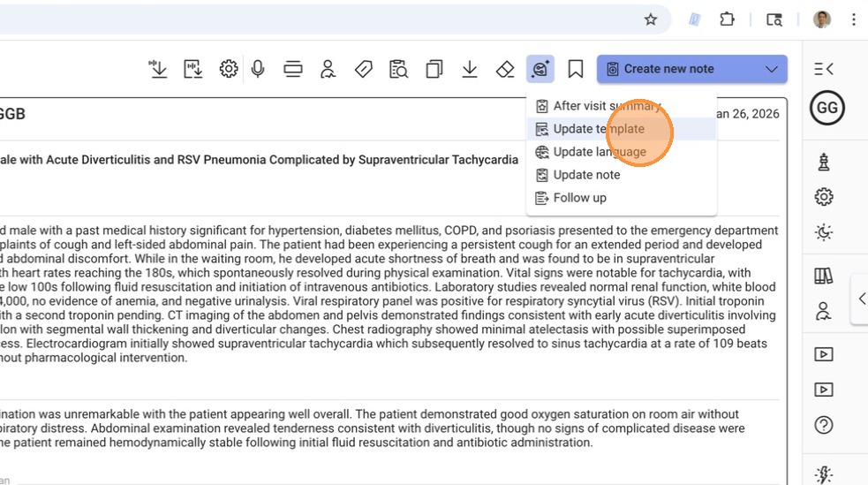This screenshot has height=485, width=868.
Task: Open the toolbar settings gear
Action: pyautogui.click(x=228, y=69)
